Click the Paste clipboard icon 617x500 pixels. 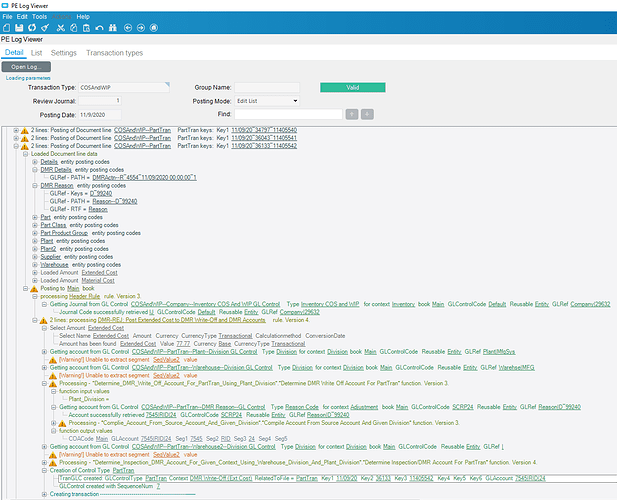87,28
